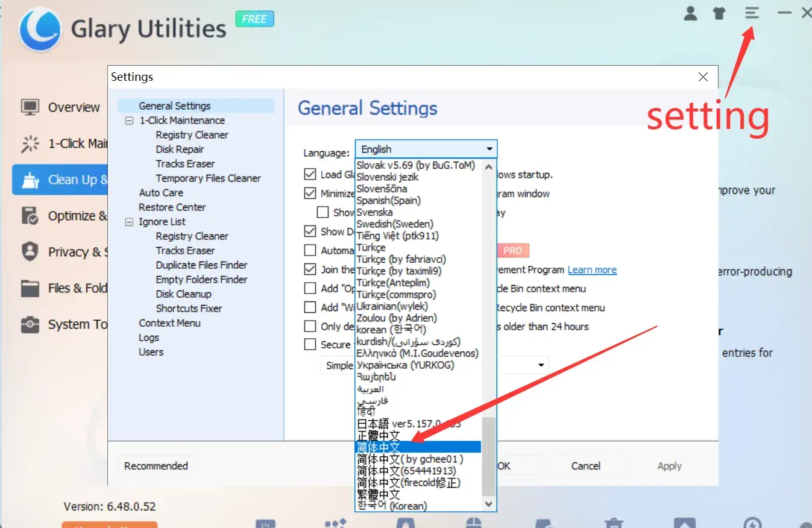This screenshot has width=812, height=528.
Task: Select Auto Care in the settings tree
Action: [x=161, y=193]
